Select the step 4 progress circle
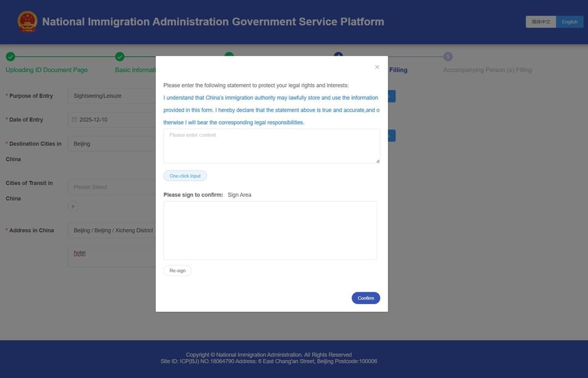Image resolution: width=588 pixels, height=378 pixels. point(338,56)
